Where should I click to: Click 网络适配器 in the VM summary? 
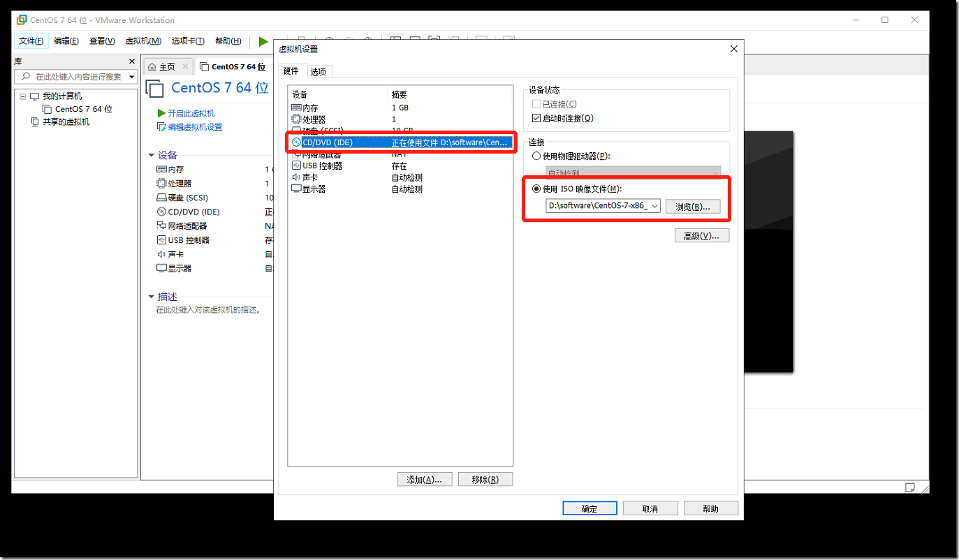pos(186,226)
